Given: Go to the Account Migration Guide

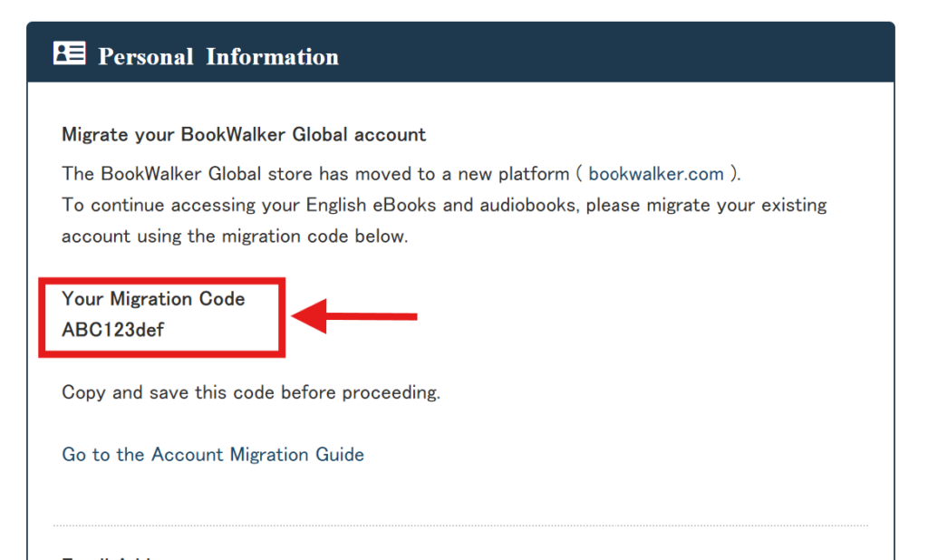Looking at the screenshot, I should [x=213, y=454].
